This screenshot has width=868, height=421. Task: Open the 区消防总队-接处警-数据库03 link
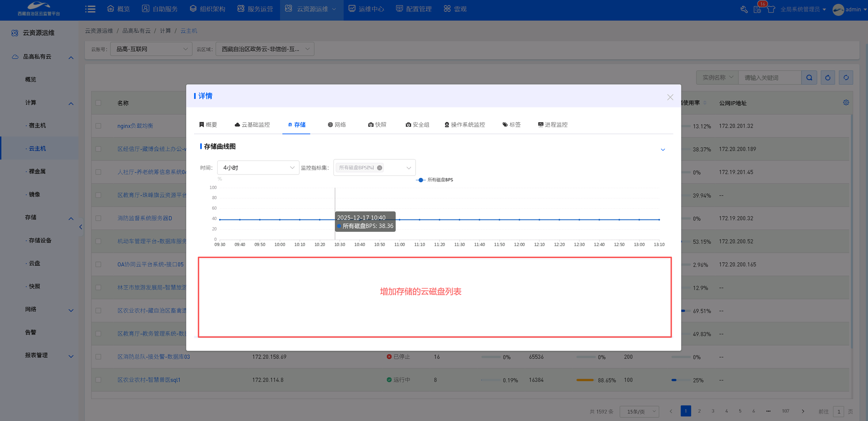(x=153, y=357)
